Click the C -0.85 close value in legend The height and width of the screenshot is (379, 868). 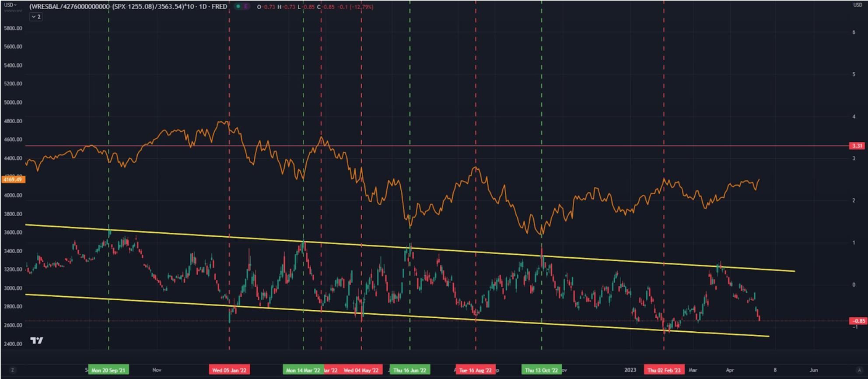pyautogui.click(x=325, y=7)
